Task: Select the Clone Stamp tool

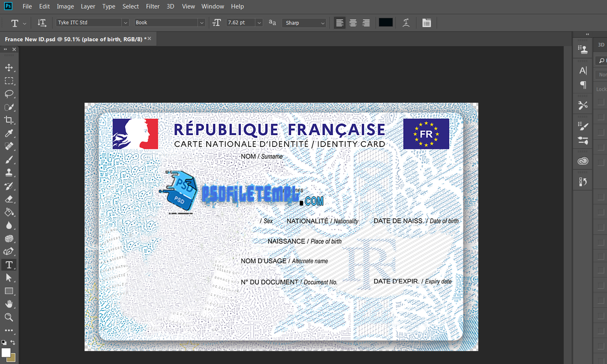Action: click(x=9, y=173)
